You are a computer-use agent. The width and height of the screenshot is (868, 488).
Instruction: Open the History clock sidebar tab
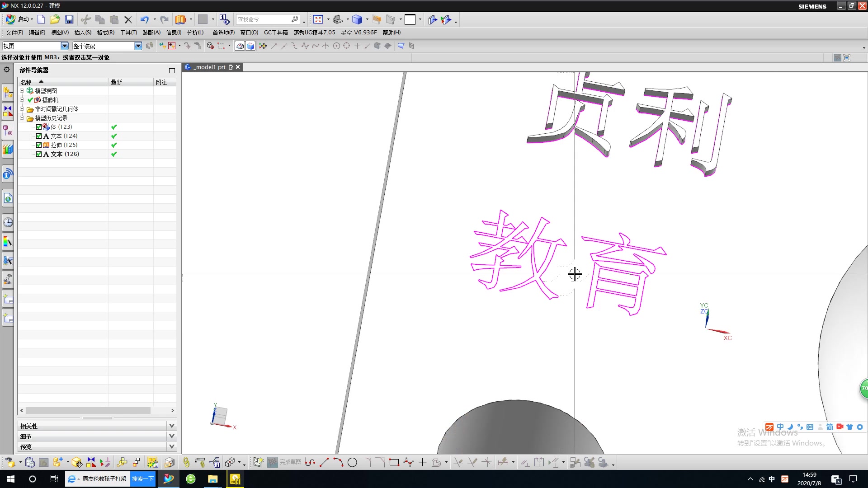(x=8, y=222)
